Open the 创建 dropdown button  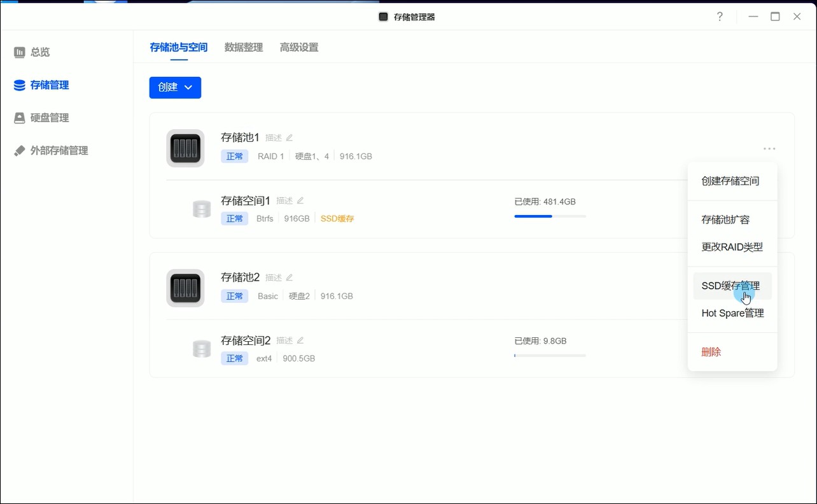[175, 88]
